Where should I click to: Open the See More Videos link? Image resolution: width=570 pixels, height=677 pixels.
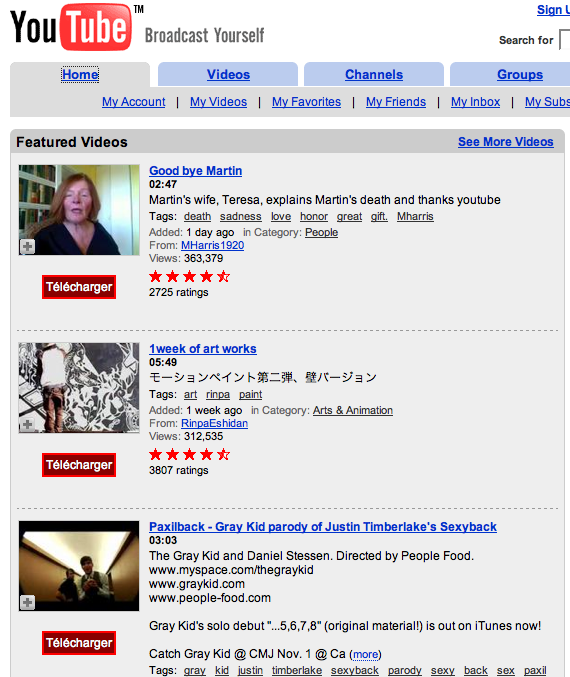pyautogui.click(x=506, y=142)
